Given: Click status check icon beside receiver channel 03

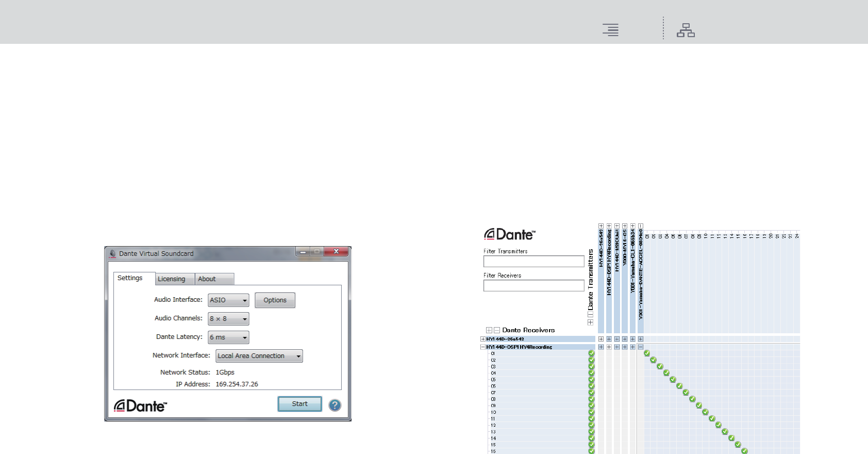Looking at the screenshot, I should (592, 366).
